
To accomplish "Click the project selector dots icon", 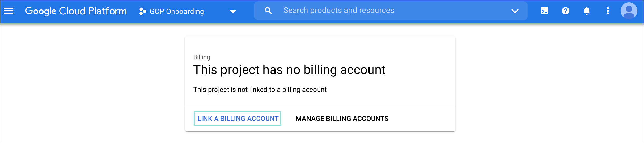I will 143,11.
